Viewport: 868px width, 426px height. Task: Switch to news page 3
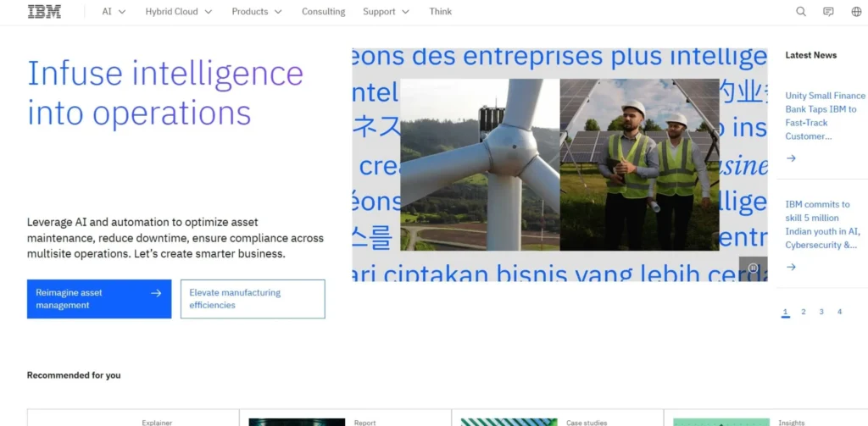point(821,312)
